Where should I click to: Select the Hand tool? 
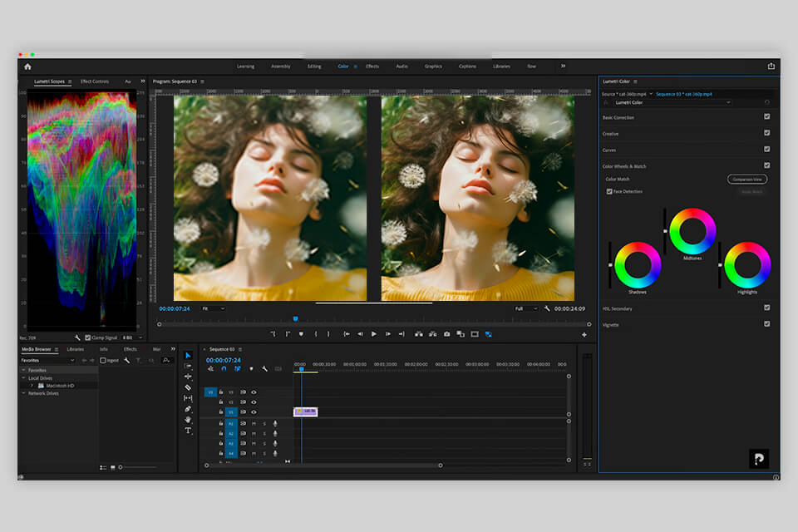[188, 420]
